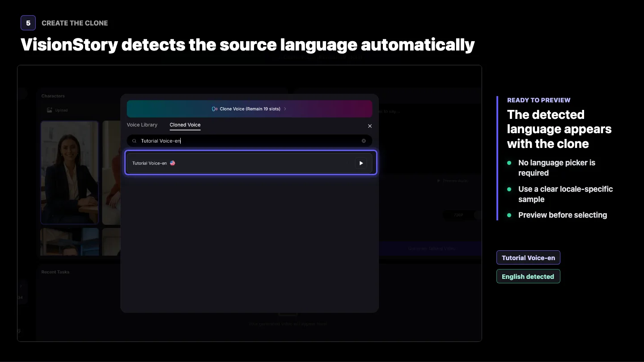Click the Recent Tasks heading
Image resolution: width=644 pixels, height=362 pixels.
[55, 272]
